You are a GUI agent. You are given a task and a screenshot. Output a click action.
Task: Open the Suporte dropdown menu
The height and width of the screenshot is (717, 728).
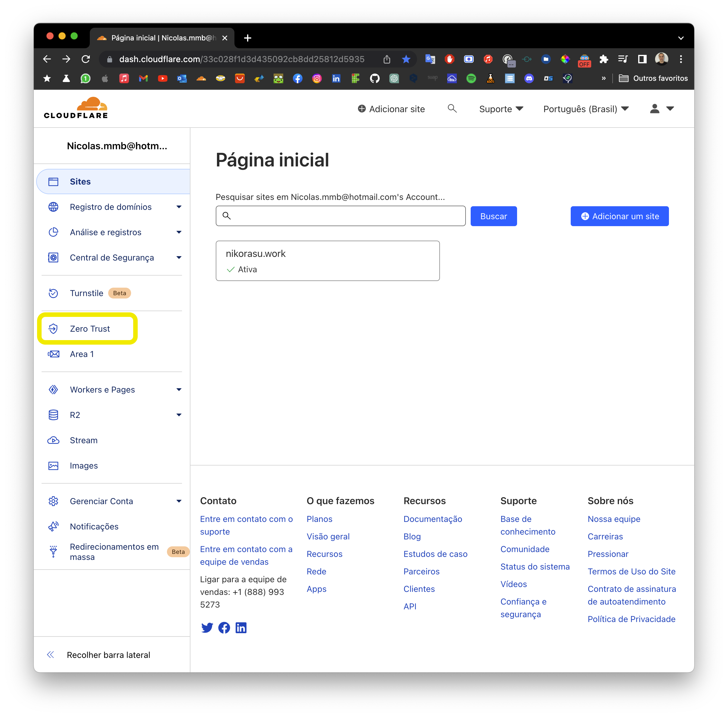coord(501,109)
